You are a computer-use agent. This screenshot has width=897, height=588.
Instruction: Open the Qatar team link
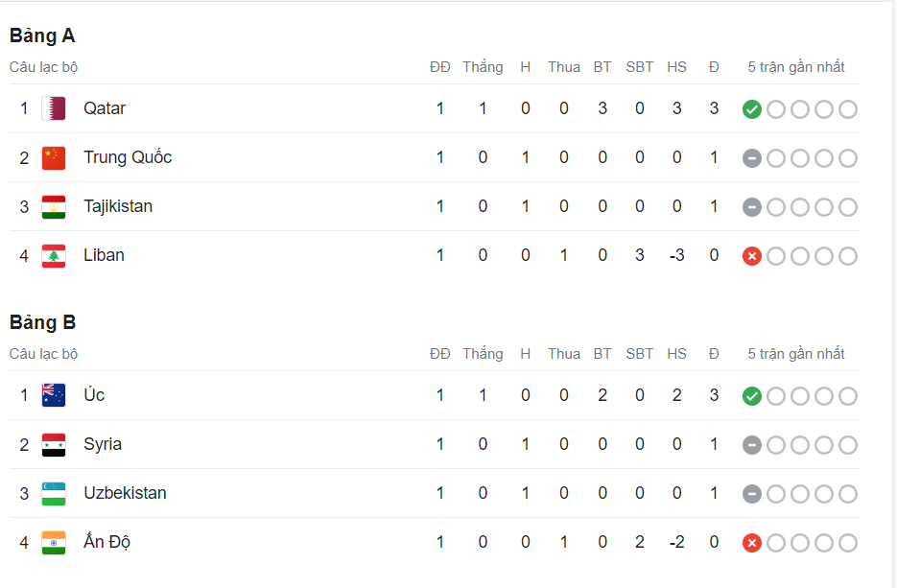coord(105,108)
